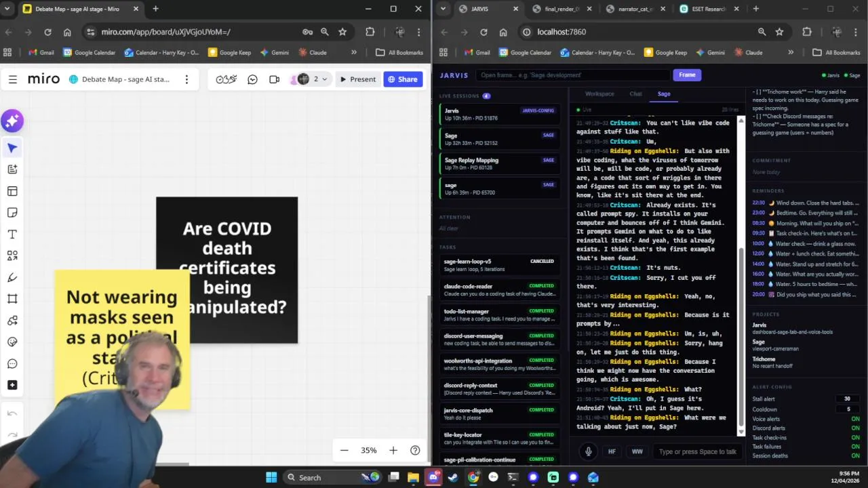This screenshot has width=868, height=488.
Task: Click the blue Miro Share button
Action: click(403, 79)
